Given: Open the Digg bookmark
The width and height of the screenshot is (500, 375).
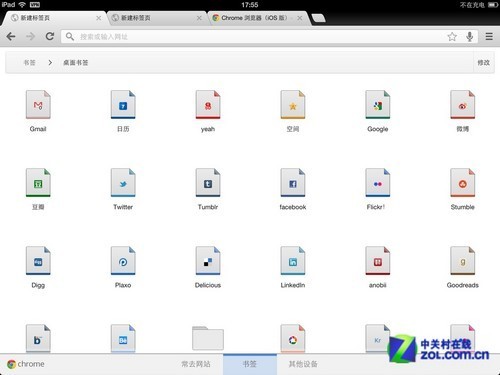Looking at the screenshot, I should pos(38,267).
